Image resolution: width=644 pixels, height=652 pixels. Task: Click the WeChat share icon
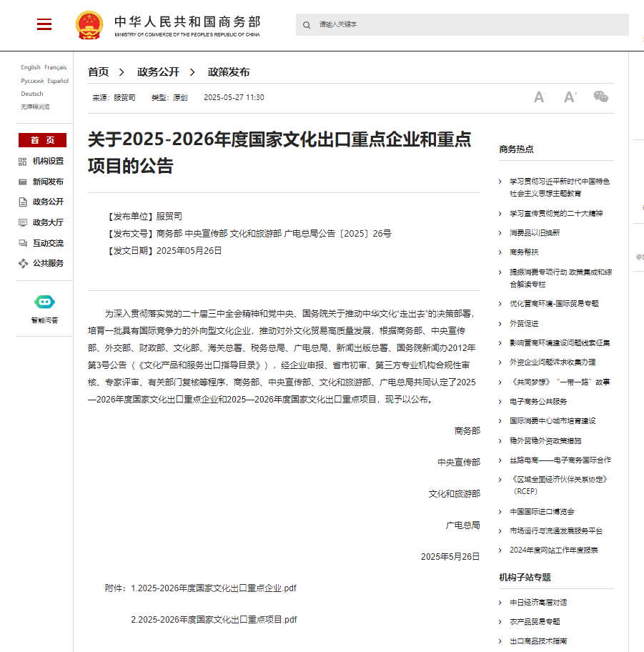click(x=600, y=96)
